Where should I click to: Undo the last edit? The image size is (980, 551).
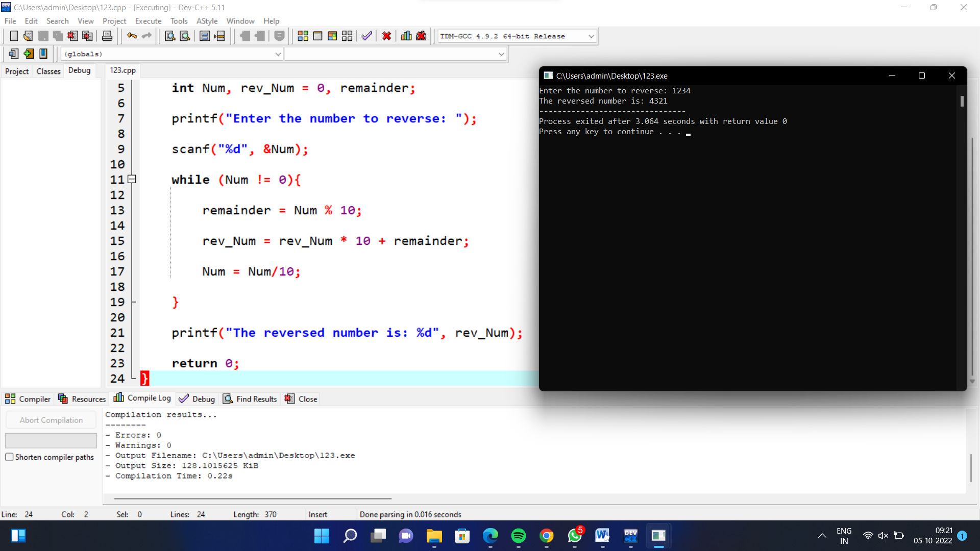pos(132,36)
